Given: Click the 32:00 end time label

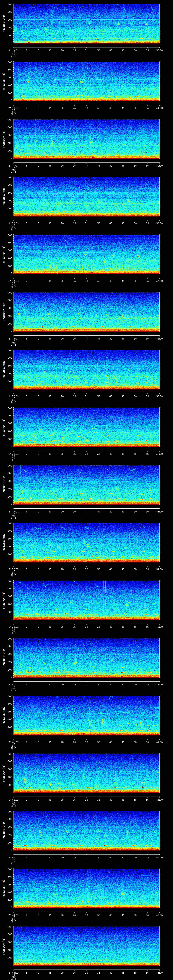Looking at the screenshot, I should click(x=160, y=166).
